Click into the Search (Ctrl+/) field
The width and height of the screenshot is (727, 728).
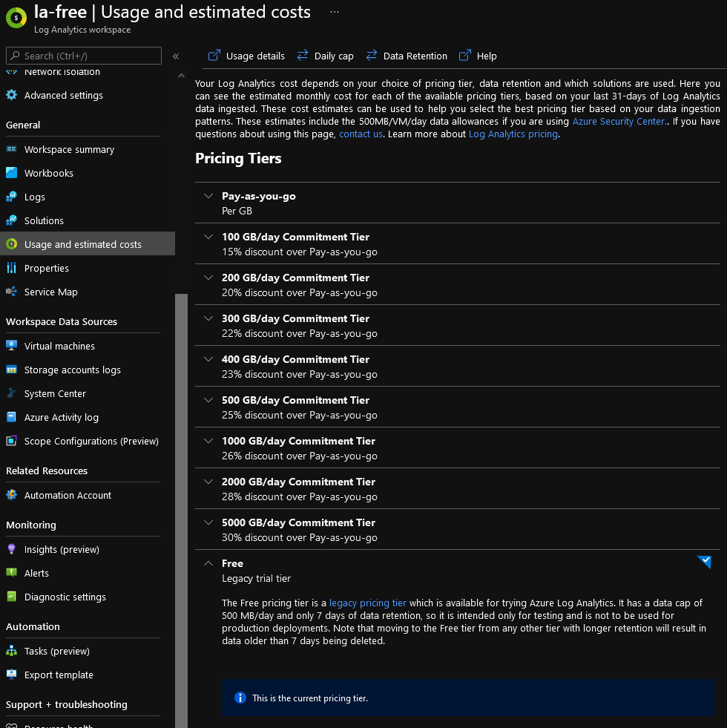(x=84, y=56)
